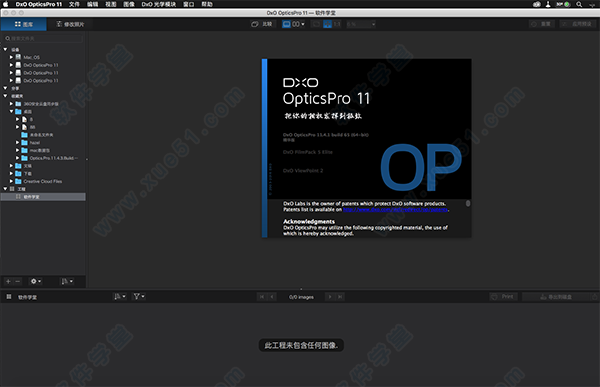Expand the first DxO OpticsPro 11 volume
The image size is (600, 387).
[x=11, y=65]
